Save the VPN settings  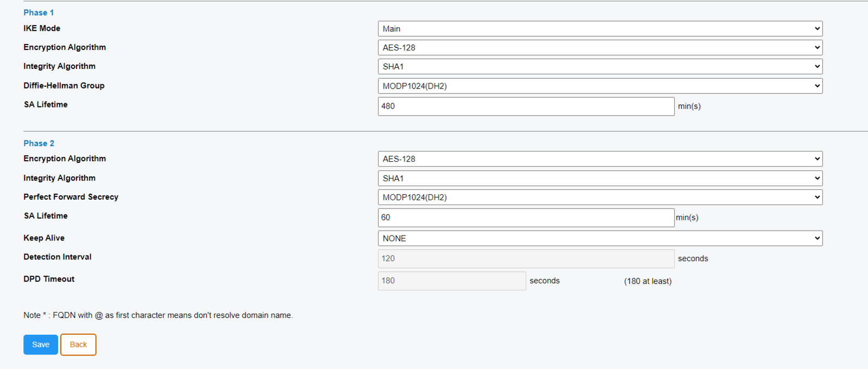coord(41,345)
